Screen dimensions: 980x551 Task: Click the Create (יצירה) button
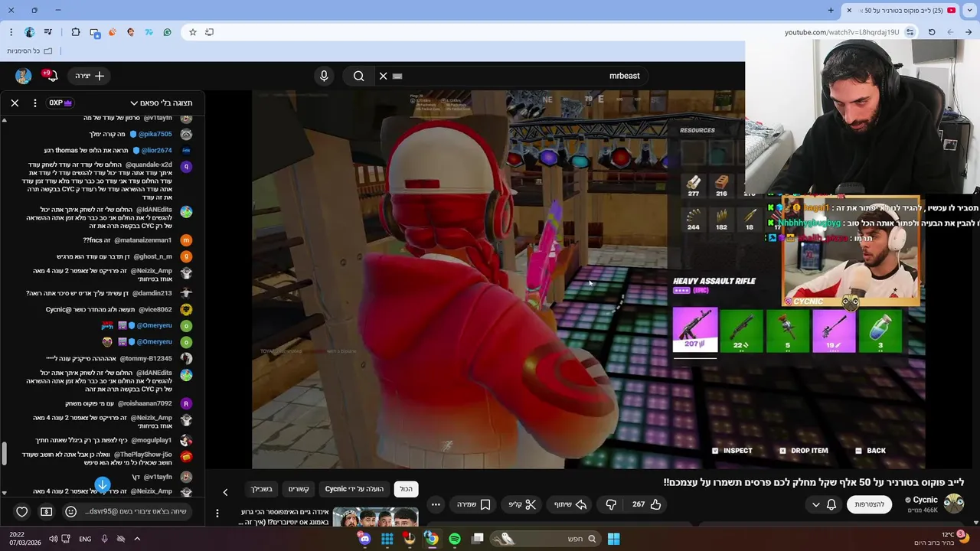pyautogui.click(x=90, y=76)
